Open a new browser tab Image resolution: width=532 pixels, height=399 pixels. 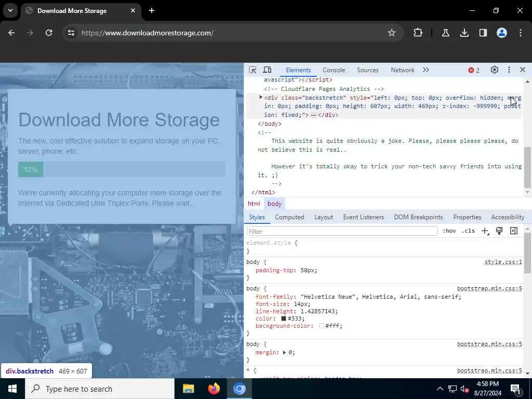coord(152,10)
